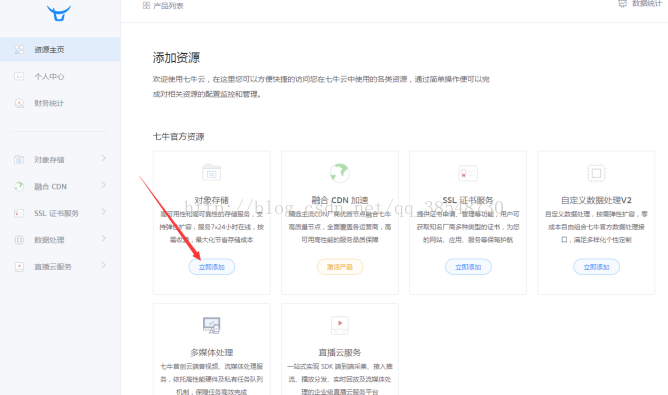Click the 融合 CDN sidebar globe icon

tap(19, 186)
